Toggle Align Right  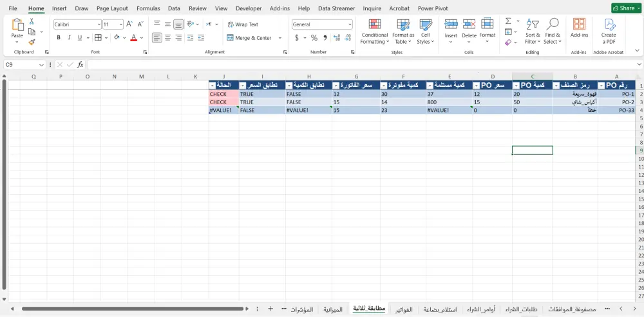coord(178,38)
